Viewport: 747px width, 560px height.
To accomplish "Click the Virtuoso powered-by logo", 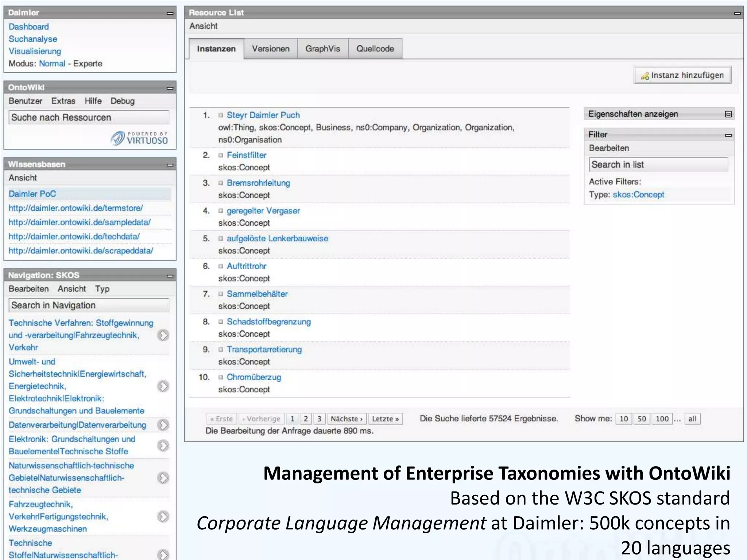I will 139,138.
